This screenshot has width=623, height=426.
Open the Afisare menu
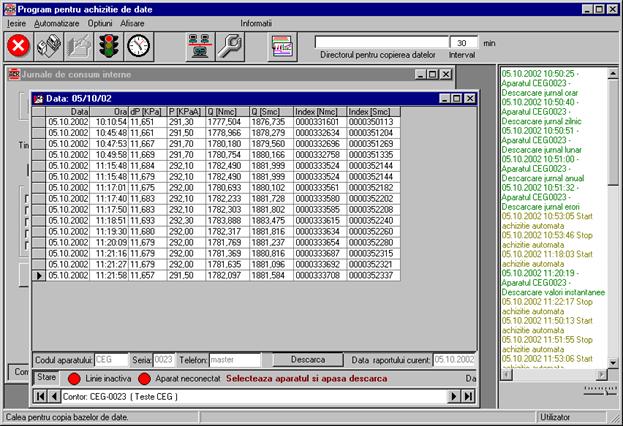pos(132,23)
